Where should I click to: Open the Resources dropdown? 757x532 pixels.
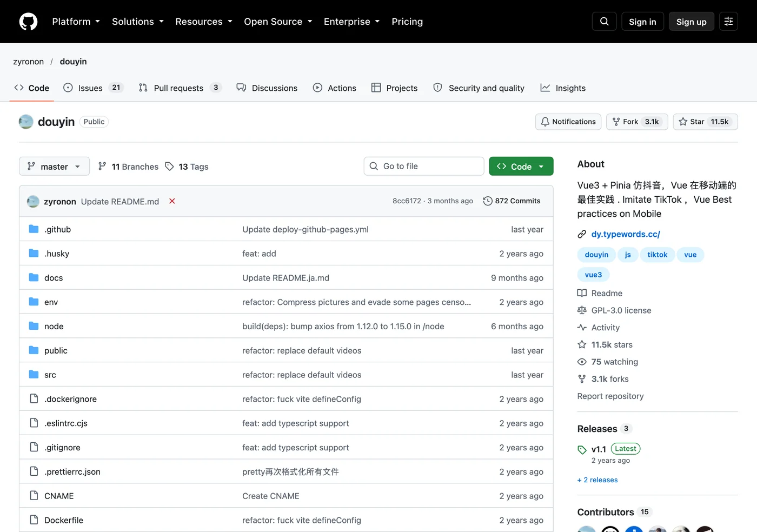tap(204, 22)
